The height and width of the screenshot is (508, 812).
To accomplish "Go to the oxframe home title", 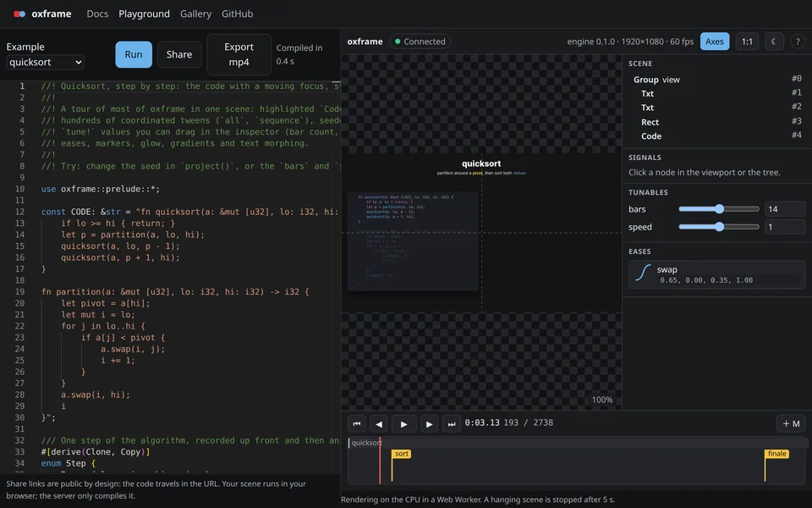I will coord(52,14).
